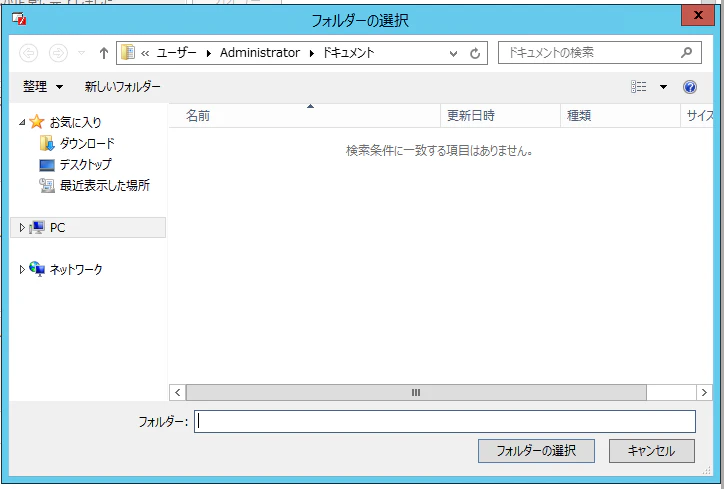Click the application icon in title bar

click(x=19, y=19)
